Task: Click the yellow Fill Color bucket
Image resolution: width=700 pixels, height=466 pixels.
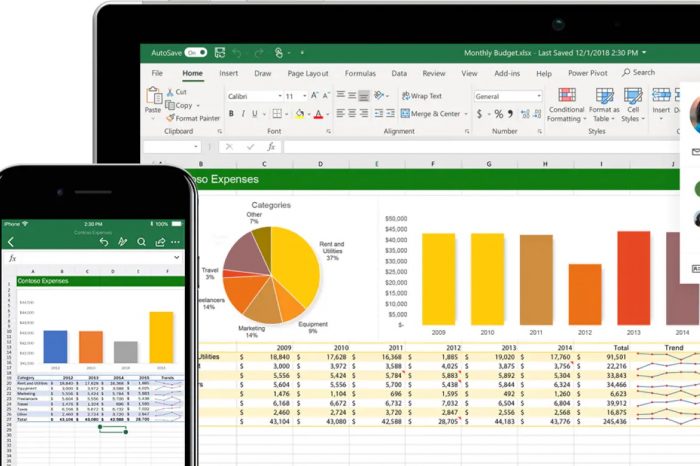Action: (x=300, y=114)
